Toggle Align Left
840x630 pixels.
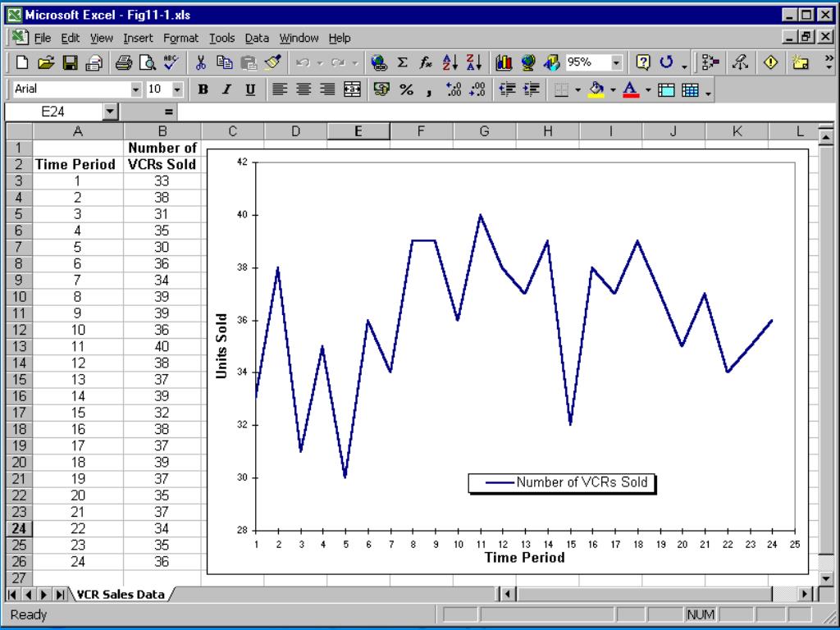279,89
